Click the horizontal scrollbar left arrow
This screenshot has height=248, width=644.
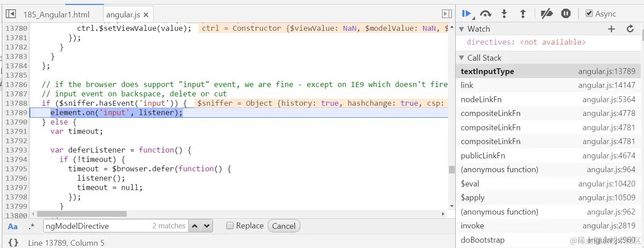click(32, 214)
